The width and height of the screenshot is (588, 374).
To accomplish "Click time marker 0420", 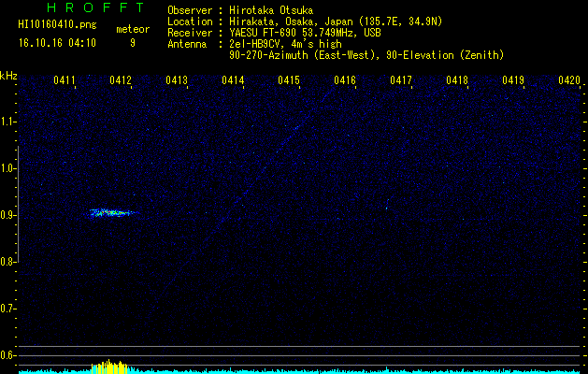I will [569, 80].
